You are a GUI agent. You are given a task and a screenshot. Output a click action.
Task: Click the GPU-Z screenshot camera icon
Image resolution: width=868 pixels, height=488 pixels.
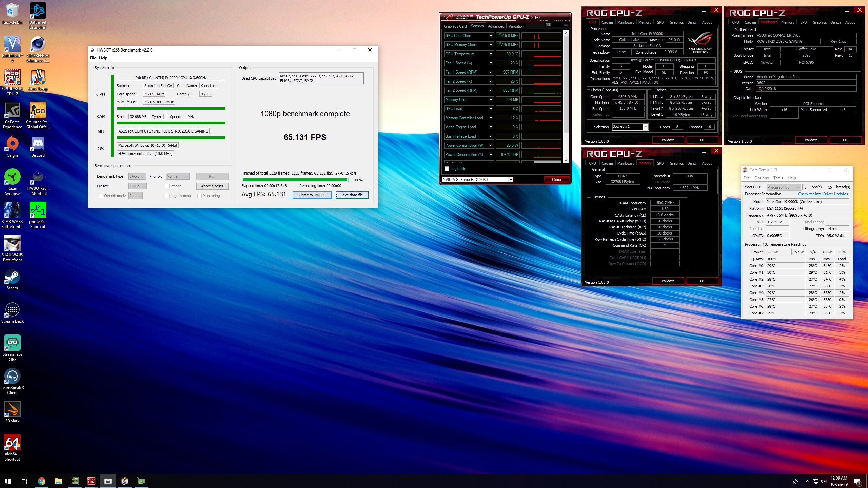(549, 24)
